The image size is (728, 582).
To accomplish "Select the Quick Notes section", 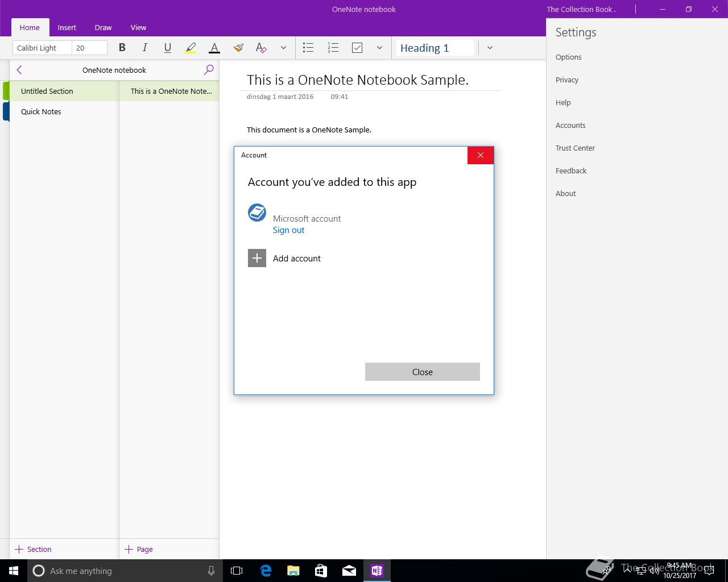I will tap(64, 111).
